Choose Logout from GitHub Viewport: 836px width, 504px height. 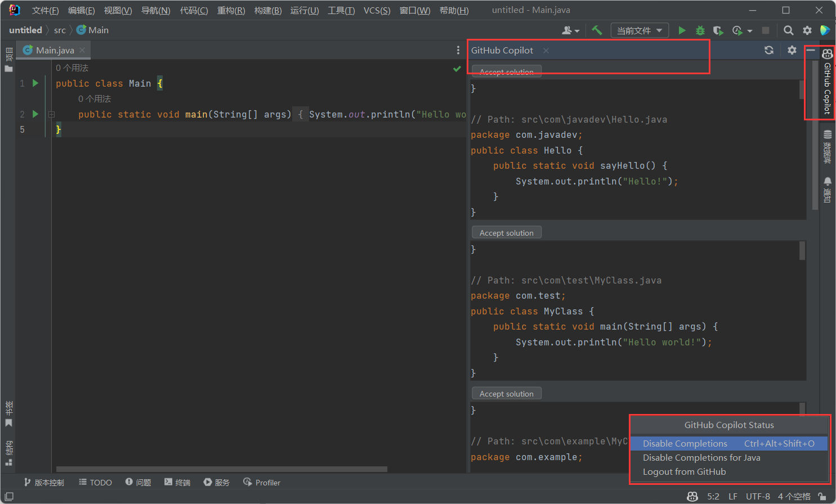pyautogui.click(x=729, y=472)
